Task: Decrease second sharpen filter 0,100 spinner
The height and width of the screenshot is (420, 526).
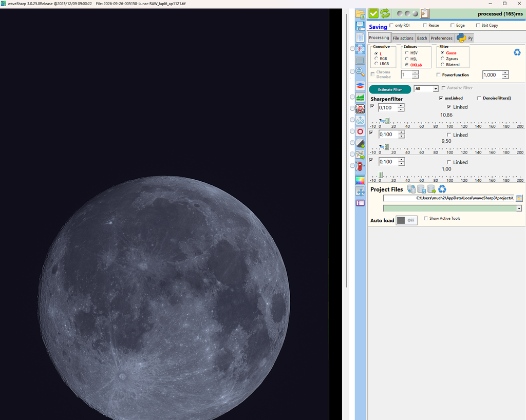Action: [x=402, y=136]
